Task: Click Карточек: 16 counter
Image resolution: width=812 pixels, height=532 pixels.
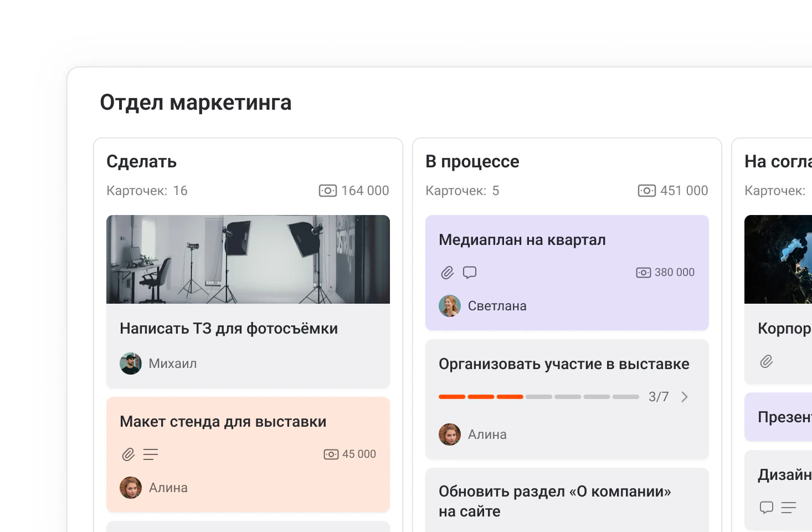Action: tap(147, 191)
